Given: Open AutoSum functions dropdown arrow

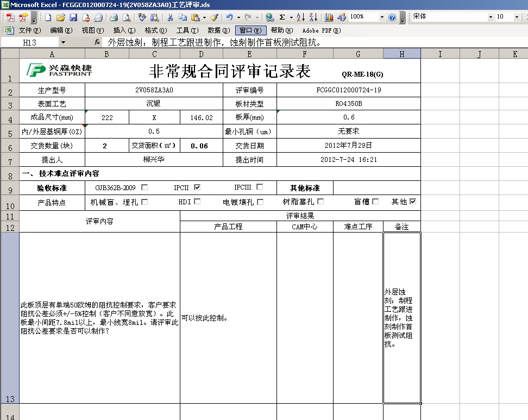Looking at the screenshot, I should (x=291, y=17).
